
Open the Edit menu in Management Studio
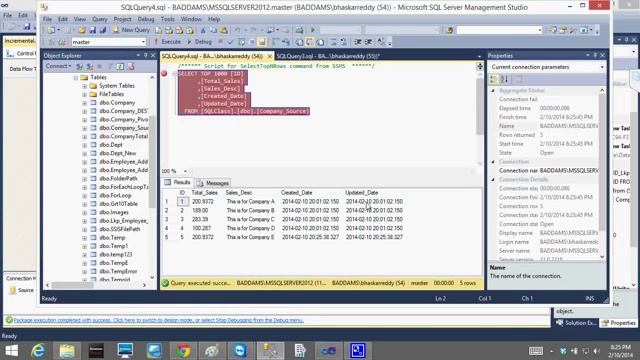[x=62, y=19]
